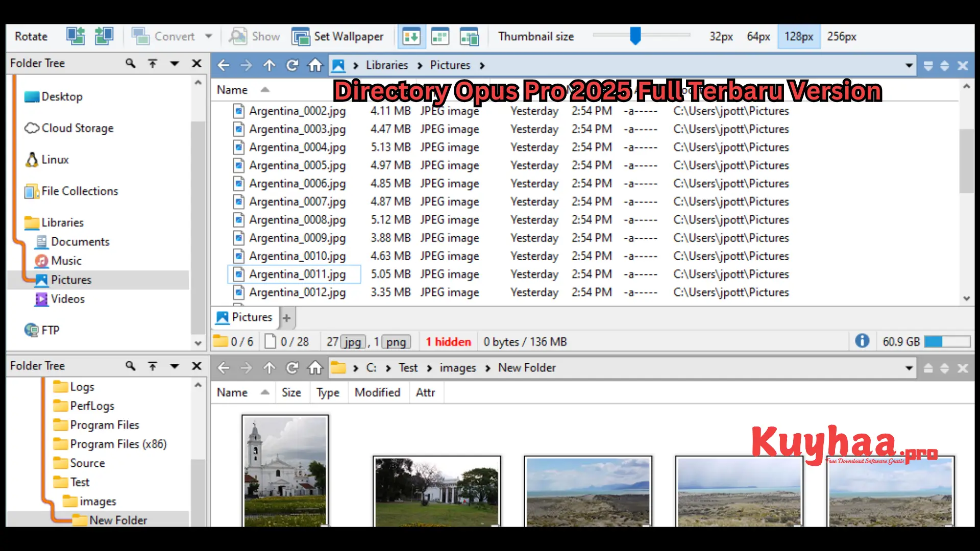This screenshot has width=980, height=551.
Task: Click the 1 hidden files indicator
Action: 448,341
